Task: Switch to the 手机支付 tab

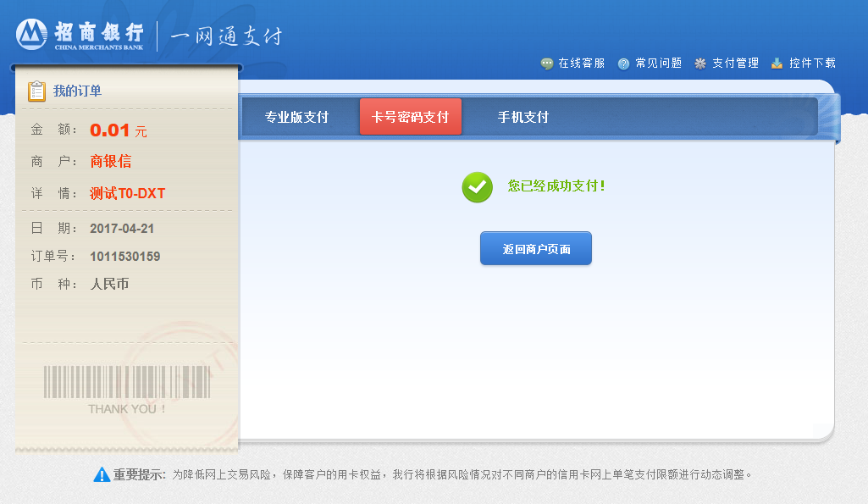Action: tap(523, 117)
